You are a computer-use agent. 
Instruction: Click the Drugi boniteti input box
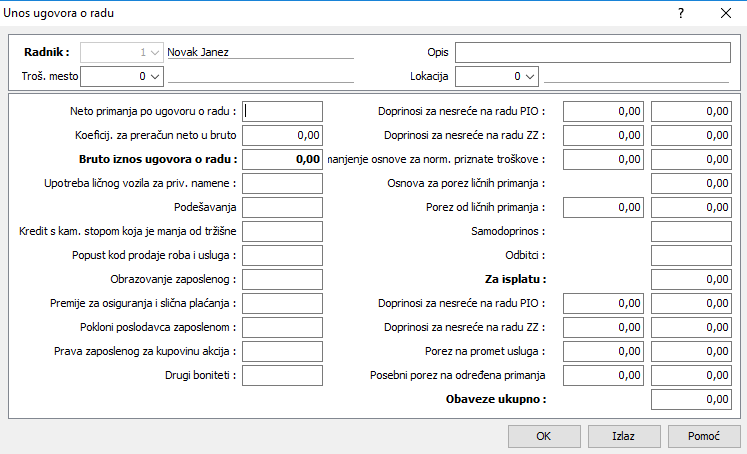(x=283, y=375)
